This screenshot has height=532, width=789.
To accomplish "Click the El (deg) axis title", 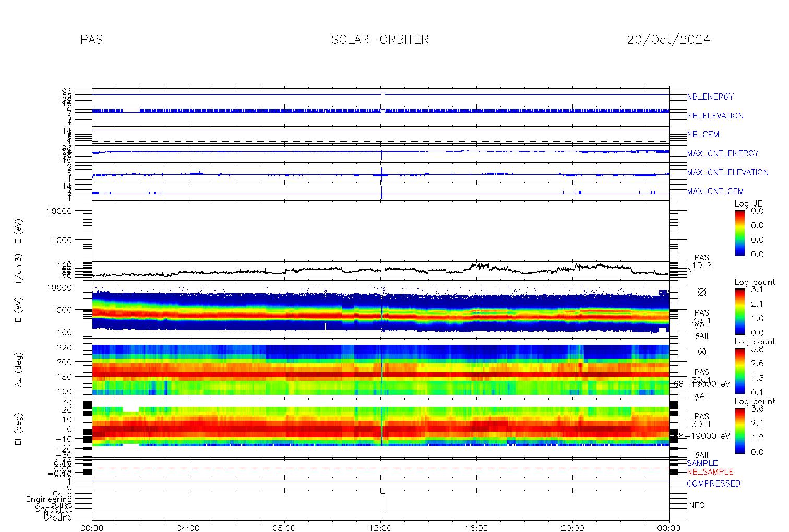I will point(18,429).
